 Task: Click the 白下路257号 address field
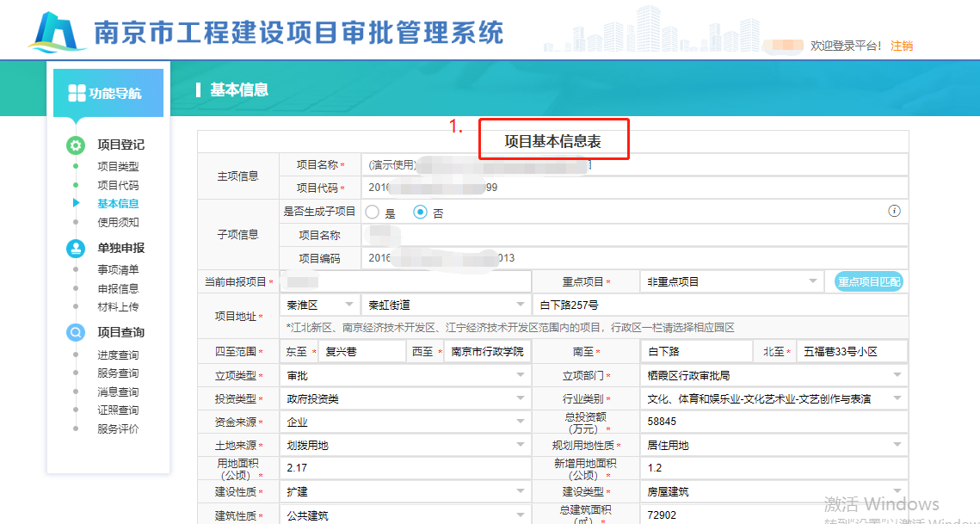point(719,305)
